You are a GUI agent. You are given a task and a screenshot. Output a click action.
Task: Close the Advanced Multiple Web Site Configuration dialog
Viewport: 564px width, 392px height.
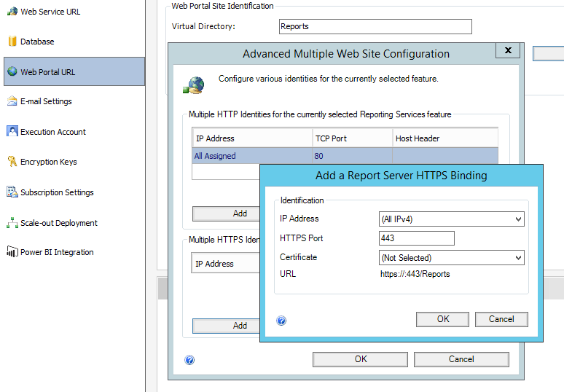[x=506, y=50]
